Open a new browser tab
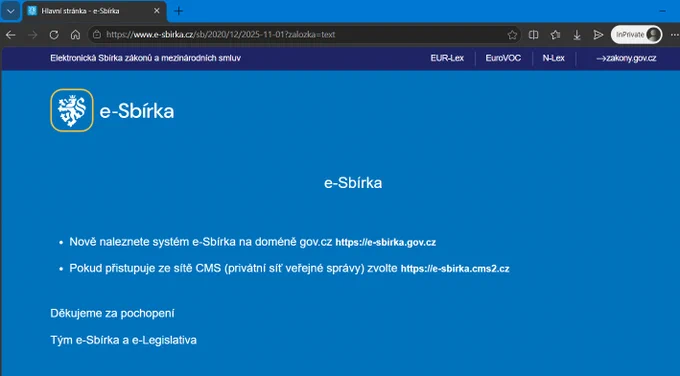This screenshot has height=376, width=680. tap(178, 11)
